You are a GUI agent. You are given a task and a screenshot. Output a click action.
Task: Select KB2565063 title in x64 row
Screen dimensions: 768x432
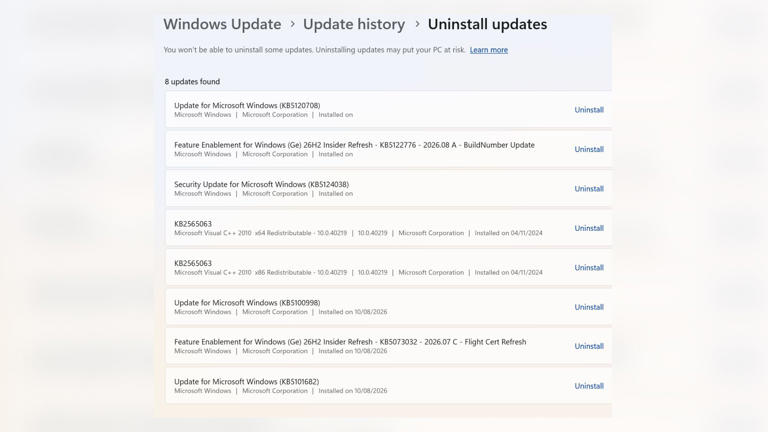193,224
